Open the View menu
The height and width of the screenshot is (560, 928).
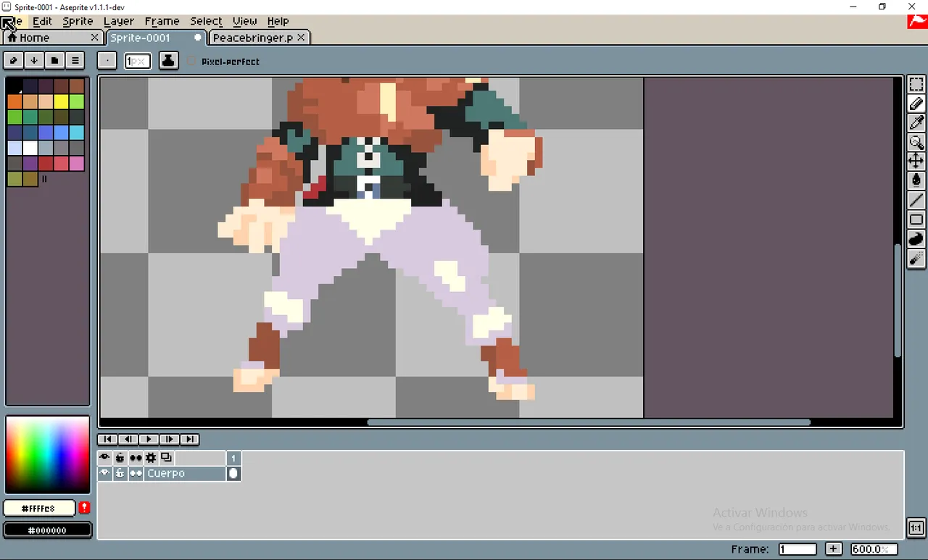(x=244, y=21)
